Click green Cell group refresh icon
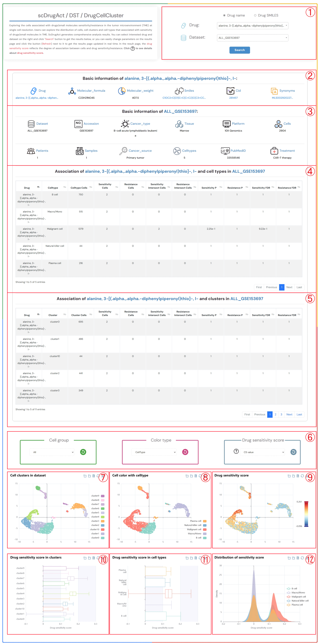318x644 pixels. [x=83, y=452]
